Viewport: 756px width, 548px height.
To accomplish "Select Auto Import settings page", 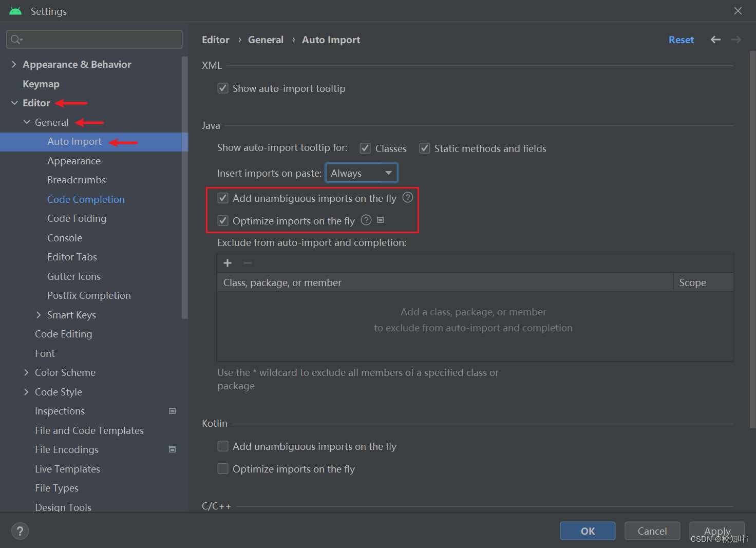I will click(x=74, y=141).
